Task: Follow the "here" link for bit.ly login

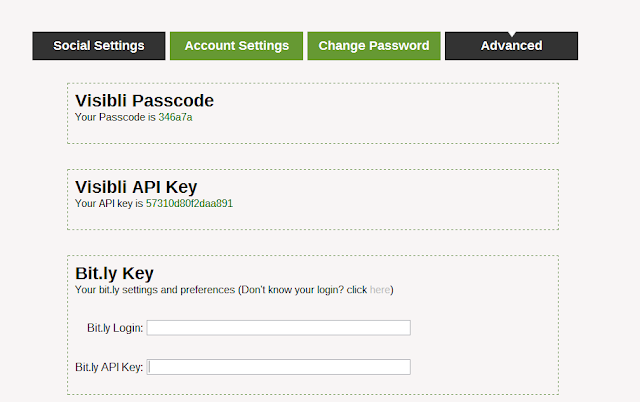Action: coord(380,290)
